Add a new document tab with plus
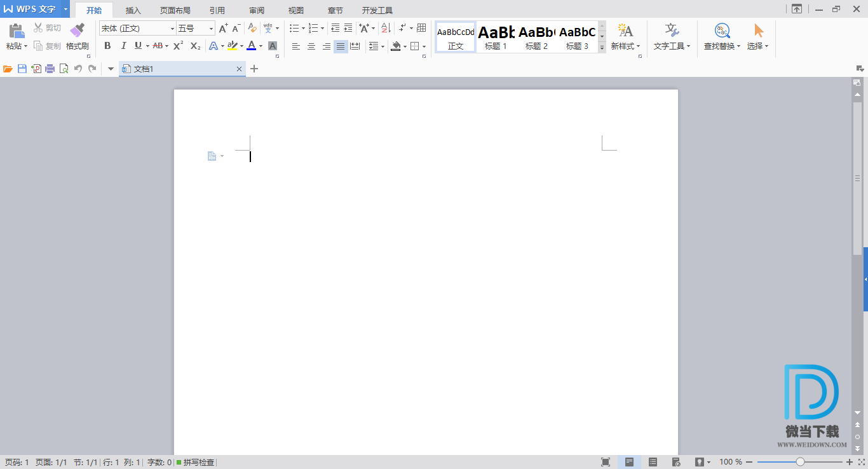Image resolution: width=868 pixels, height=469 pixels. (x=254, y=69)
